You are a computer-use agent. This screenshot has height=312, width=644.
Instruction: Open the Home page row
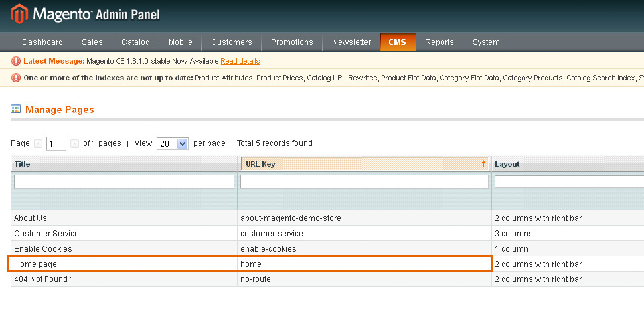(x=327, y=264)
